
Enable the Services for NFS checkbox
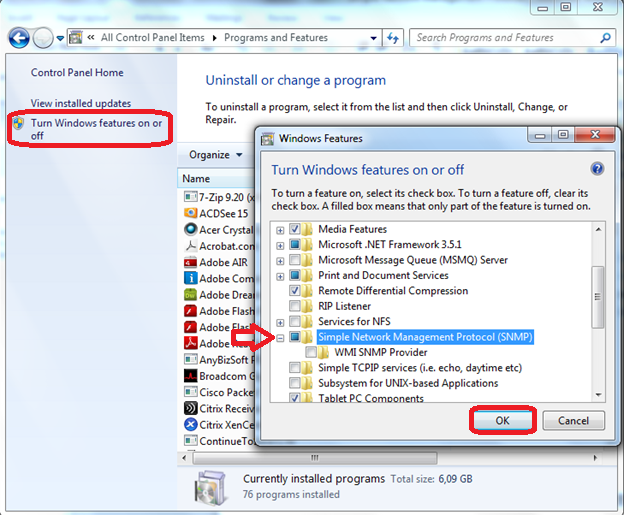294,321
